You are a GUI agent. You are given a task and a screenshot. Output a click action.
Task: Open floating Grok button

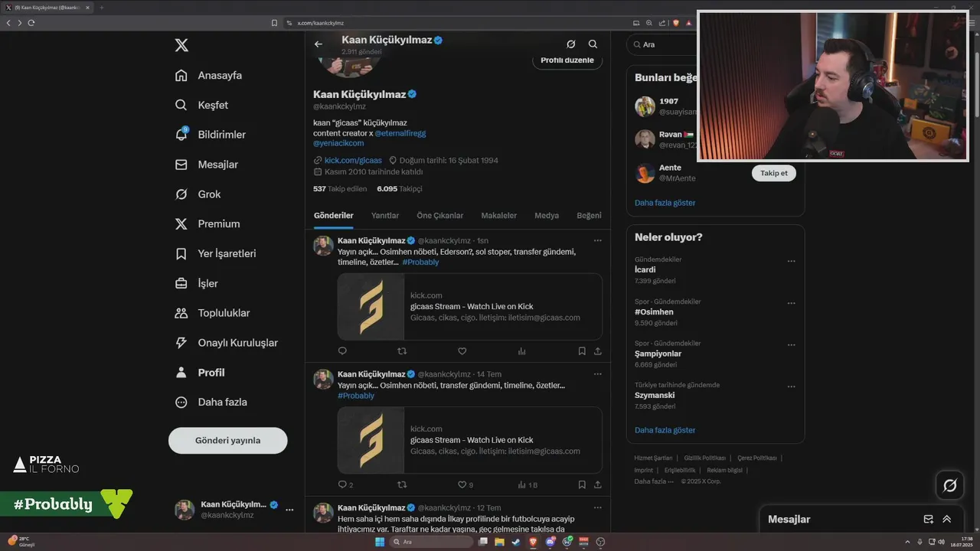coord(950,485)
